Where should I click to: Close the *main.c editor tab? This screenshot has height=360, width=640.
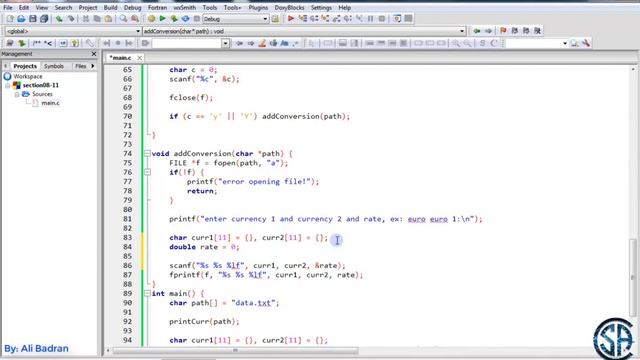point(139,58)
